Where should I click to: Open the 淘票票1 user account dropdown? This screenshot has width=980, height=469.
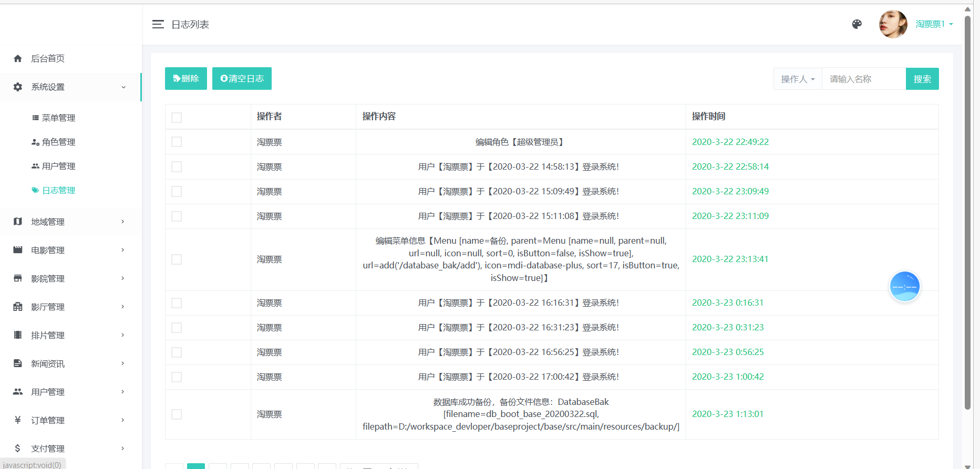point(934,24)
